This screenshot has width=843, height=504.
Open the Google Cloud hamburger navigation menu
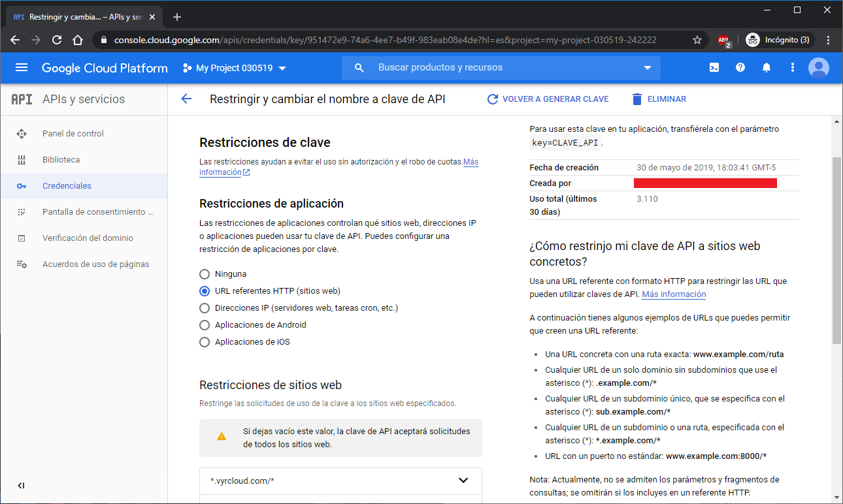(22, 68)
